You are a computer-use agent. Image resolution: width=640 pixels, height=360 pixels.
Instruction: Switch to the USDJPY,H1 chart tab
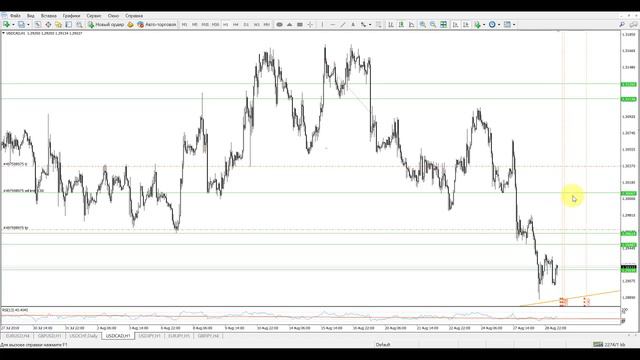click(149, 336)
